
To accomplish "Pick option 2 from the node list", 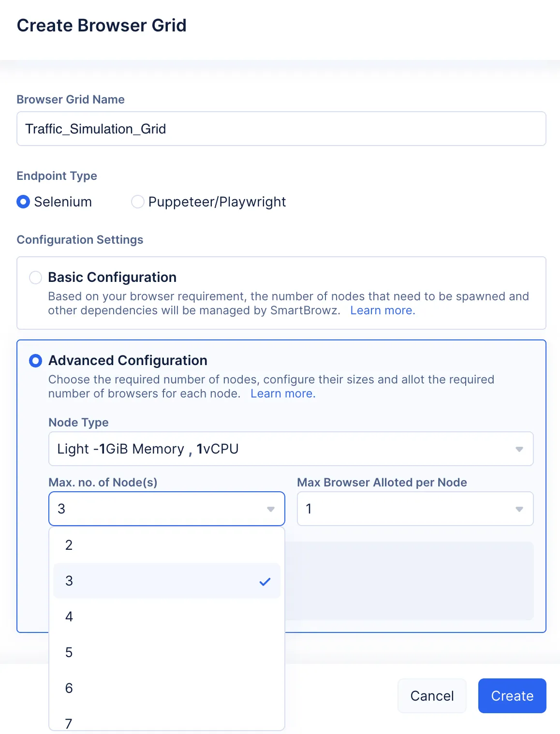I will tap(167, 545).
